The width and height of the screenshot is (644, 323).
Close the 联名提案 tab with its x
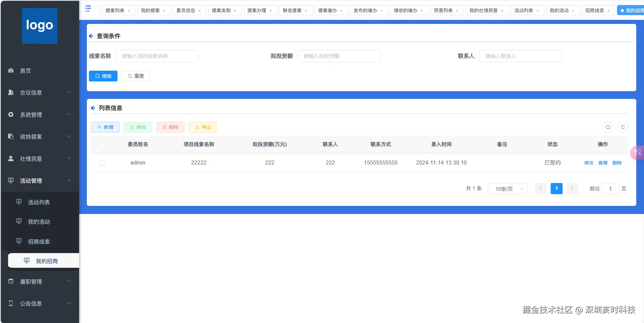[306, 11]
